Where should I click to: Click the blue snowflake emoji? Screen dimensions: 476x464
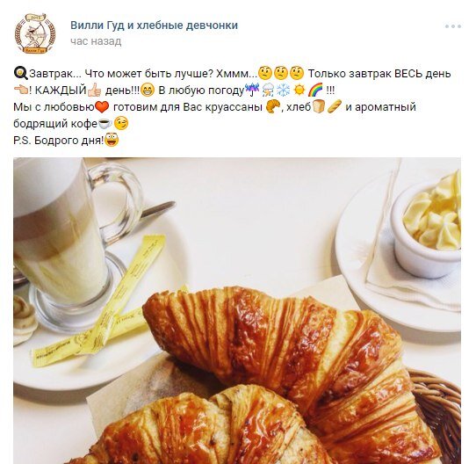click(284, 90)
